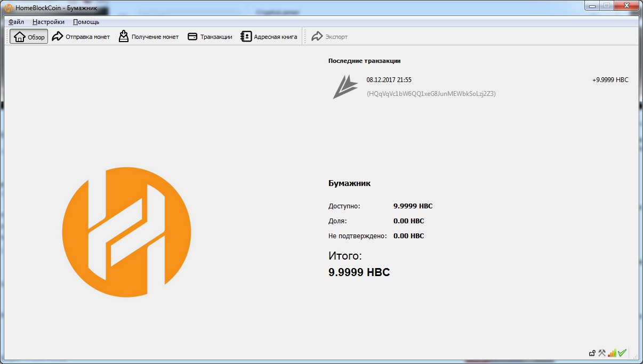Click the Последние транзакции heading
Viewport: 643px width, 364px height.
coord(364,61)
